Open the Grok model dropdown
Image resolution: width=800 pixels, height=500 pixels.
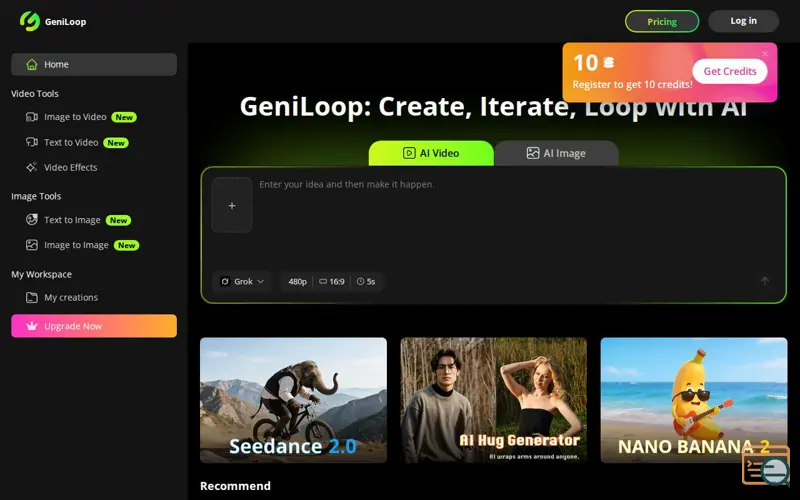coord(242,281)
